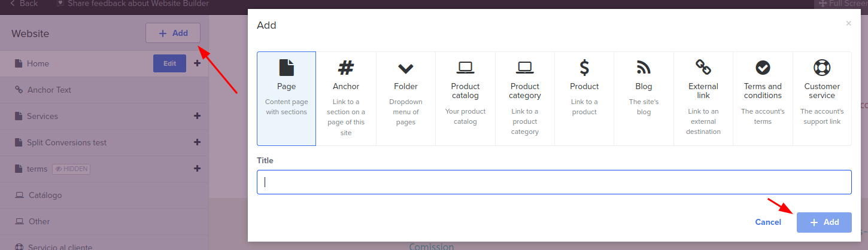Choose the Anchor hash icon option
The image size is (868, 250).
coord(346,68)
